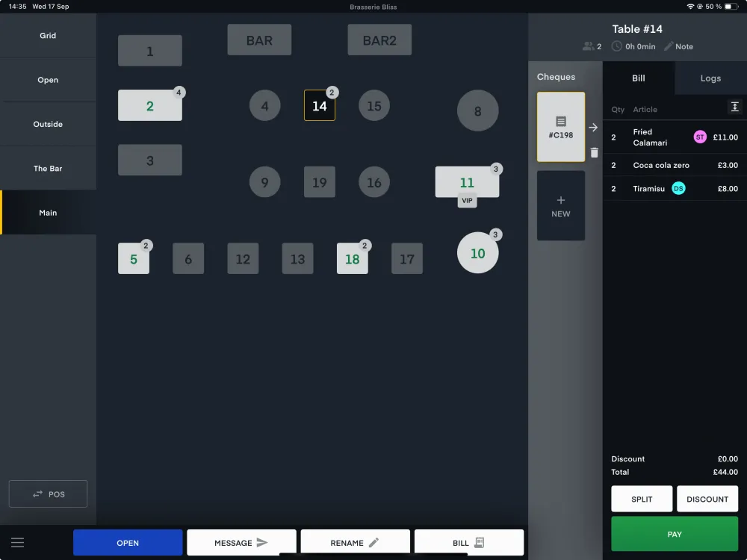Viewport: 747px width, 560px height.
Task: Select cheque #C198 thumbnail
Action: click(561, 127)
